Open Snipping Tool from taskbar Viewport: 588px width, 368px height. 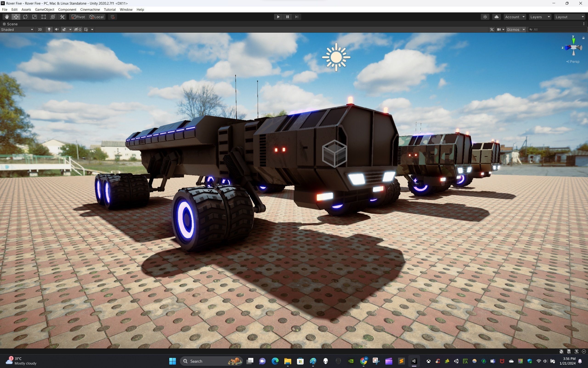click(376, 361)
